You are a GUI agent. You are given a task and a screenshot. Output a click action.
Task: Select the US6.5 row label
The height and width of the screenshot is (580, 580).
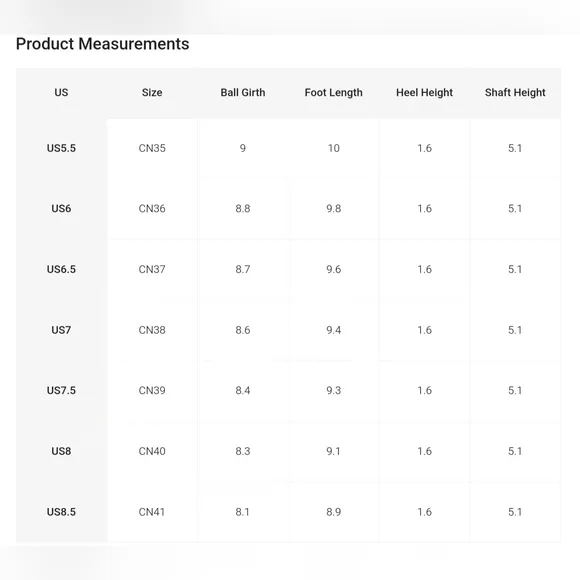pyautogui.click(x=61, y=269)
